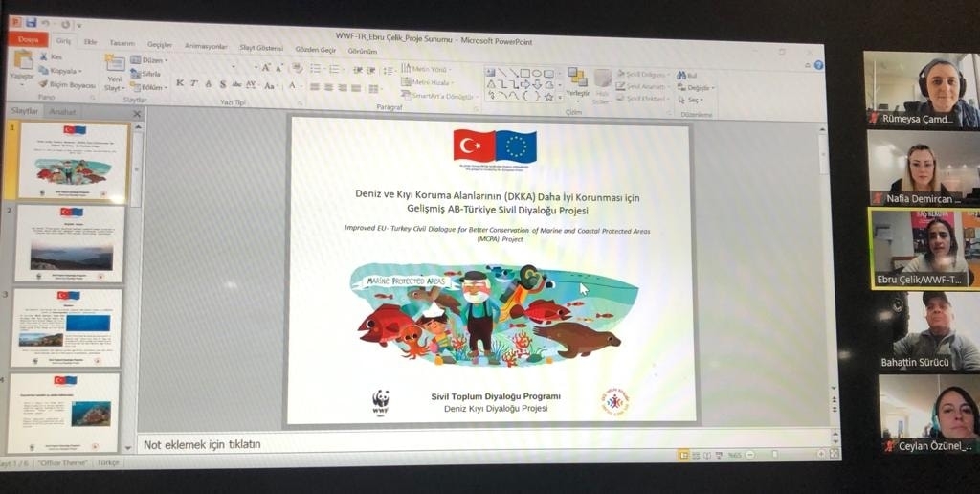Reset slide with Sıfırla

coord(145,74)
